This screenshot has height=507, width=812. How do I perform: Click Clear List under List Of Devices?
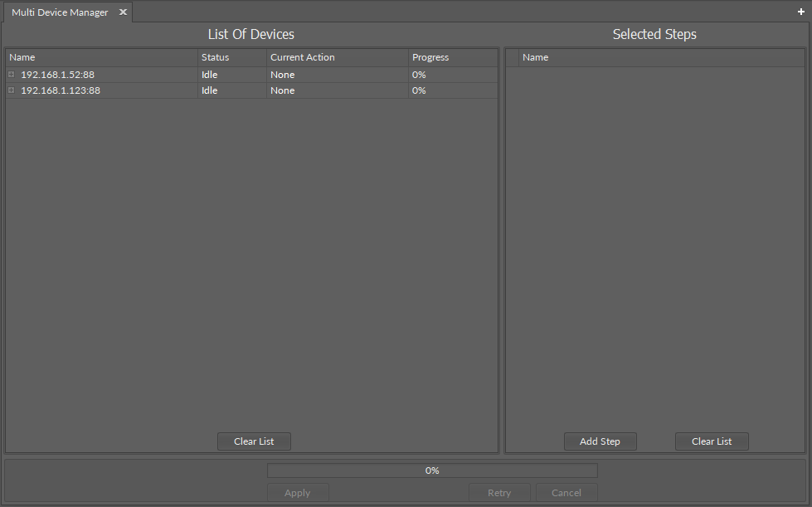point(254,441)
